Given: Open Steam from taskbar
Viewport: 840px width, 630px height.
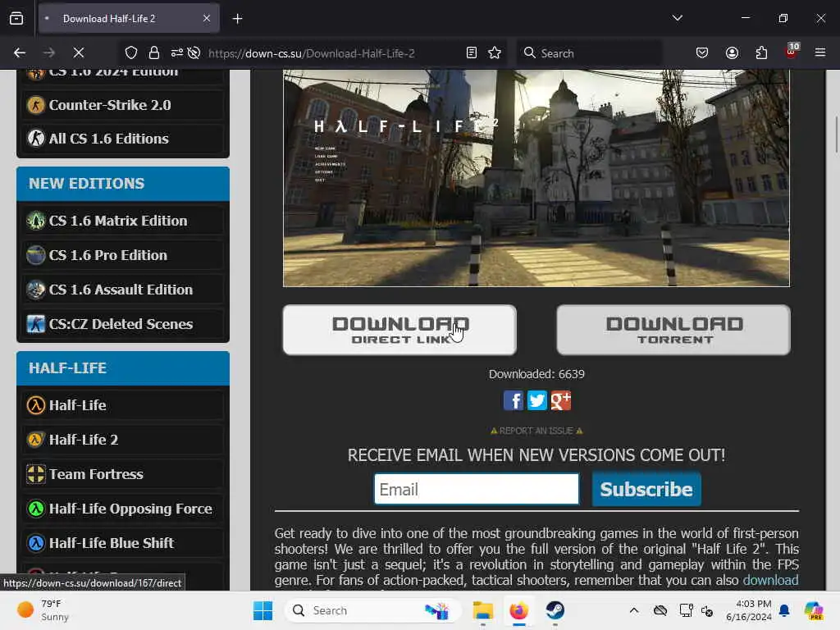Looking at the screenshot, I should coord(555,610).
